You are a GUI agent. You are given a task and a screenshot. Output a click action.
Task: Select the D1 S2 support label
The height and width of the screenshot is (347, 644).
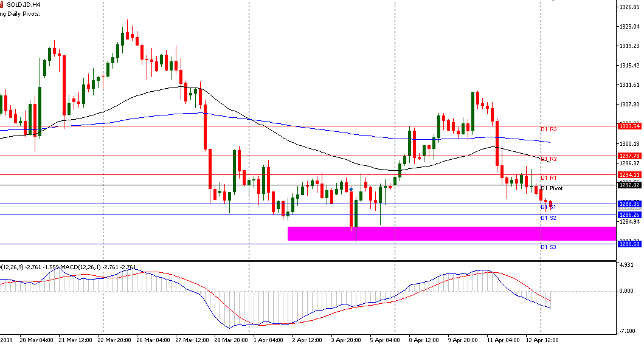(549, 218)
